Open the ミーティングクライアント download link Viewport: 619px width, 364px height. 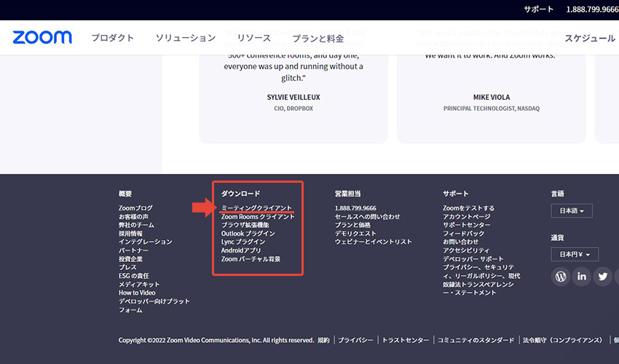[x=256, y=208]
